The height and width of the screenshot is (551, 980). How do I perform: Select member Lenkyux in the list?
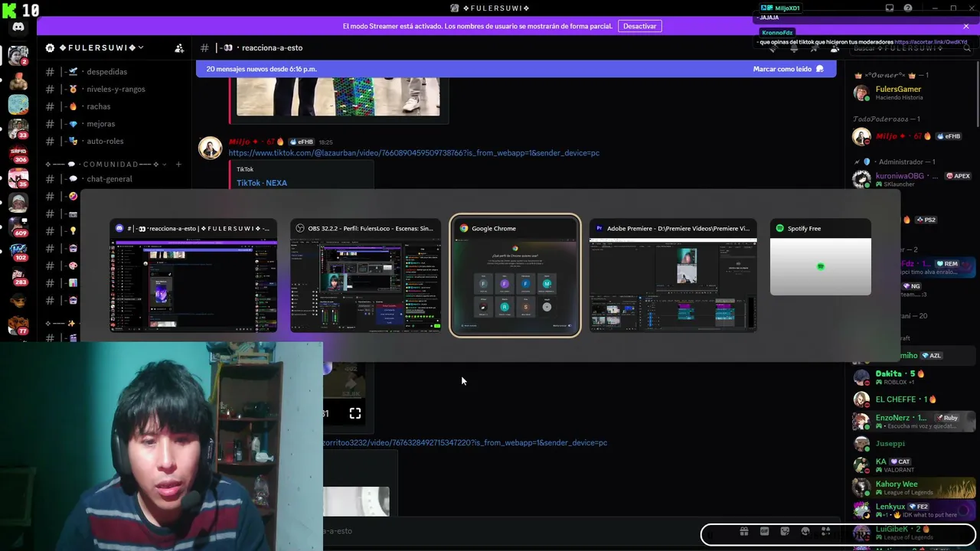914,510
